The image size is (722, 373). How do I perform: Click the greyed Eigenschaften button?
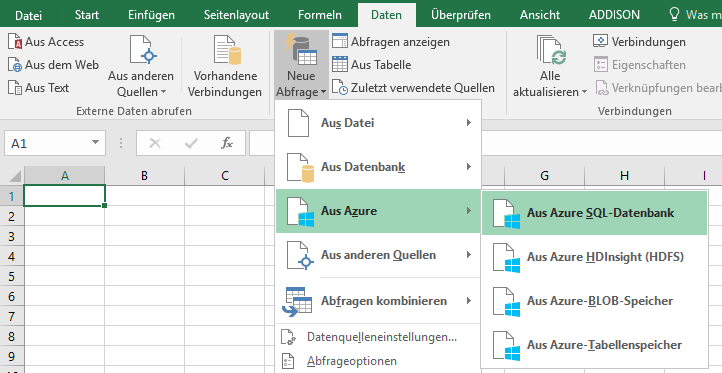click(x=639, y=64)
